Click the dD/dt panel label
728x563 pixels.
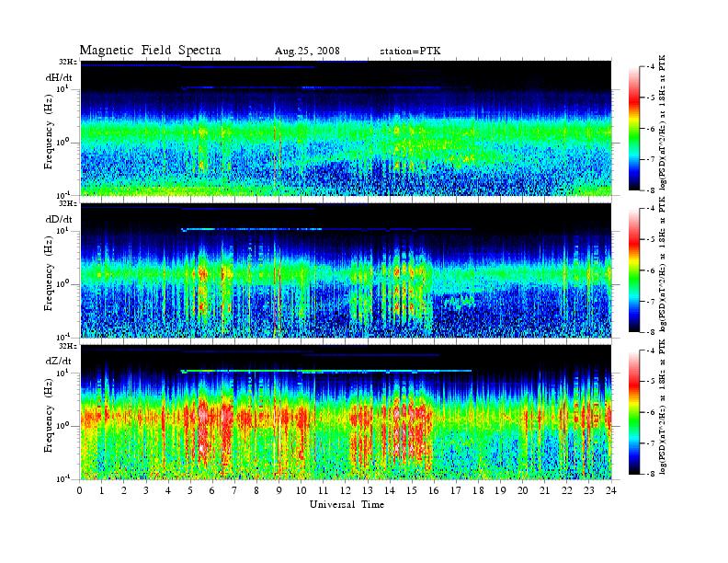point(59,219)
